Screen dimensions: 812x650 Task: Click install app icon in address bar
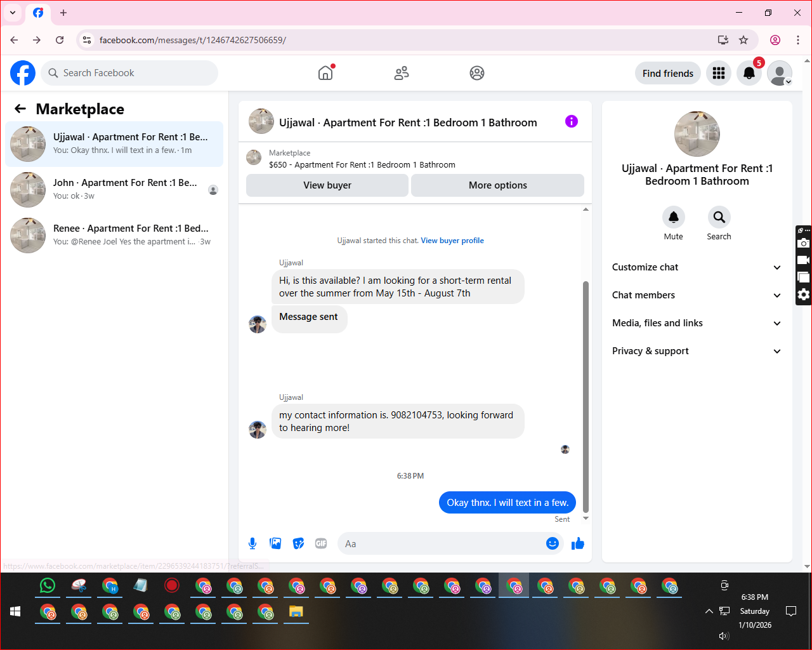pos(723,40)
